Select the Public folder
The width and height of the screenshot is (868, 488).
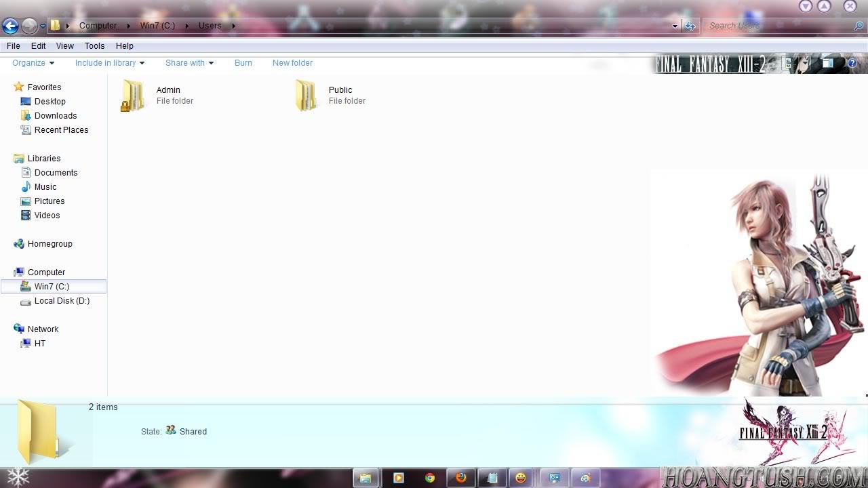tap(332, 96)
